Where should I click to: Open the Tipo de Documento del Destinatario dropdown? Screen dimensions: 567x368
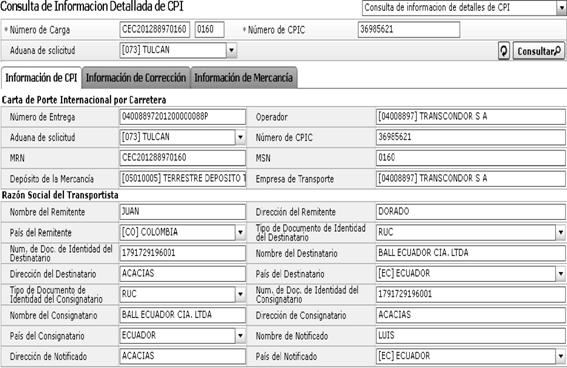tap(560, 232)
